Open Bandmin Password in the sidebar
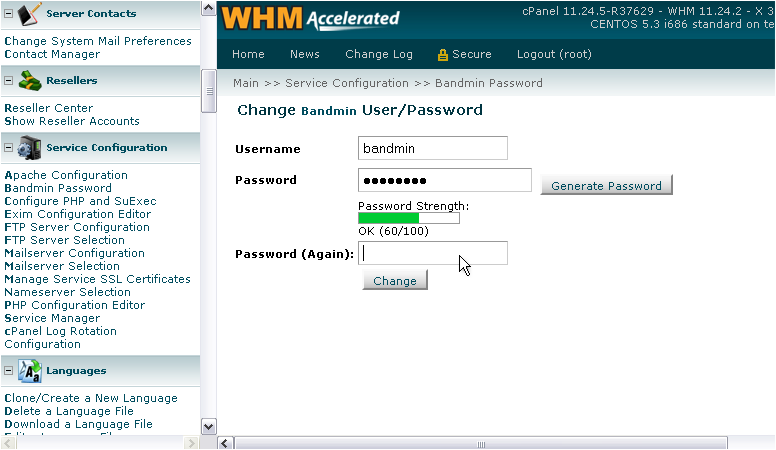The image size is (776, 450). click(x=58, y=188)
